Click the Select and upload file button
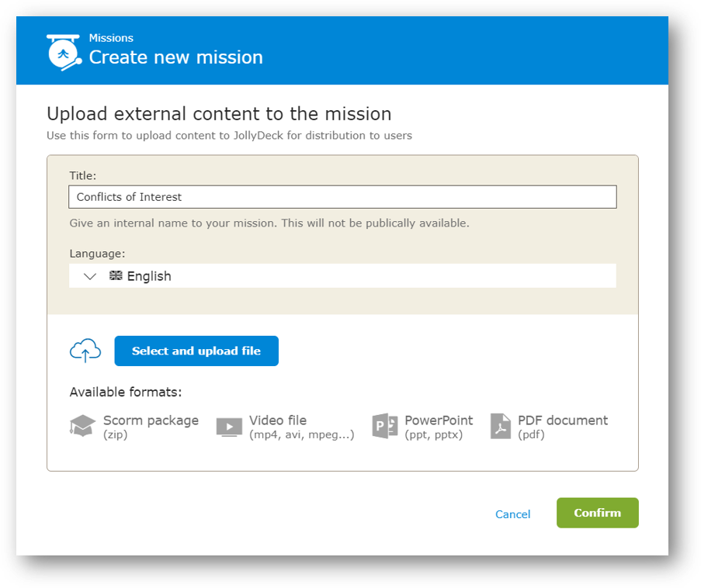Image resolution: width=701 pixels, height=588 pixels. click(196, 351)
